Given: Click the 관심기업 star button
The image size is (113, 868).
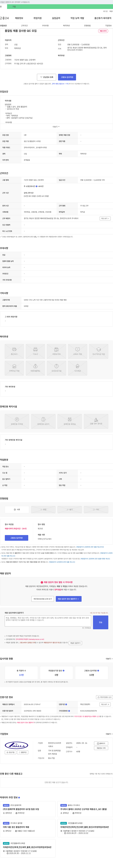Looking at the screenshot, I should pyautogui.click(x=10, y=752).
